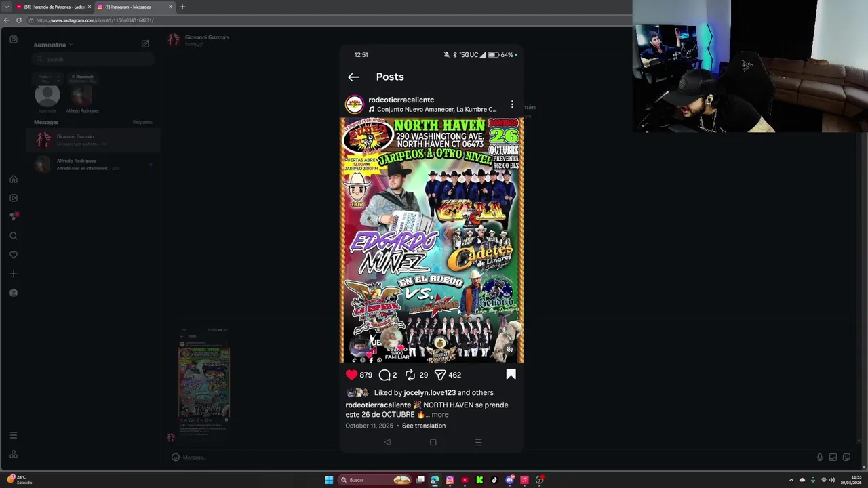Open the profile avatar in the Instagram sidebar
This screenshot has height=488, width=868.
(14, 293)
